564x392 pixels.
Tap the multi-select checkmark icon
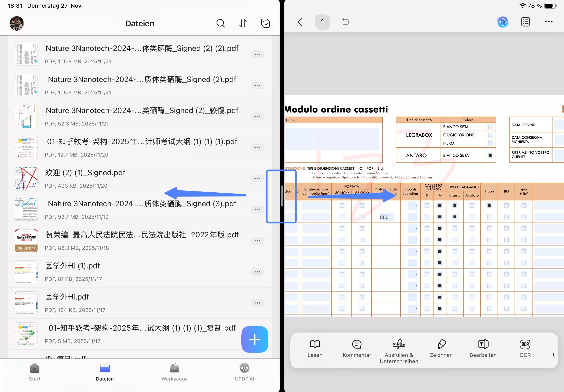coord(266,23)
